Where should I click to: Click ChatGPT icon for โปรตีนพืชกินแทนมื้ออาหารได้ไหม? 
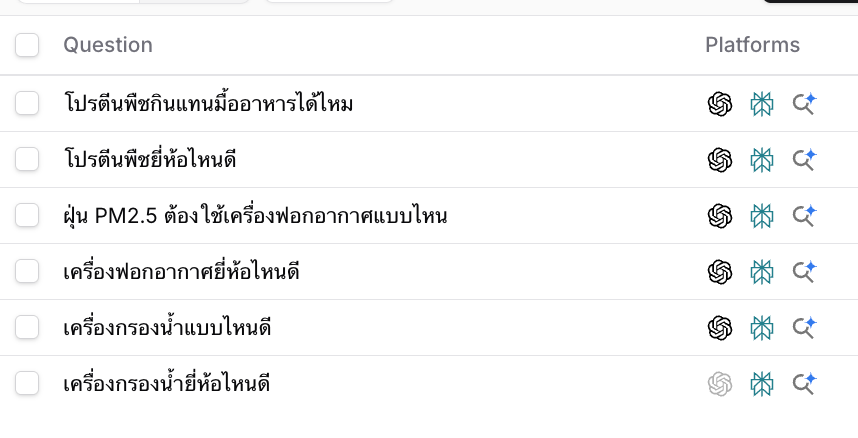pyautogui.click(x=720, y=103)
